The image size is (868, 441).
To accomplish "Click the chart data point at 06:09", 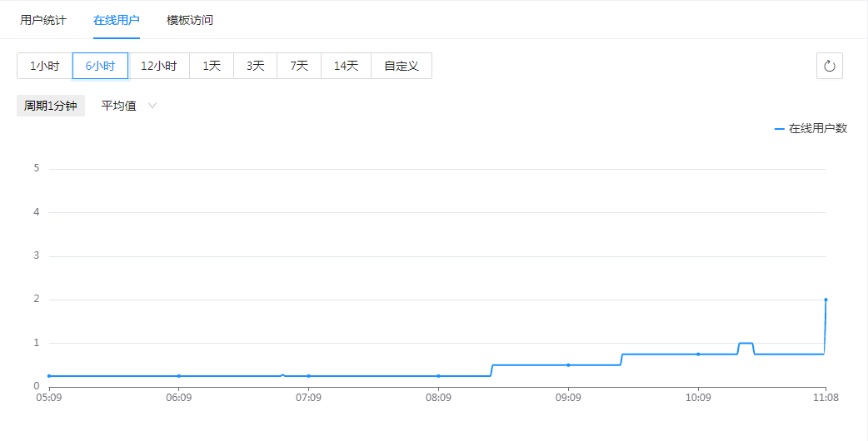I will click(178, 376).
